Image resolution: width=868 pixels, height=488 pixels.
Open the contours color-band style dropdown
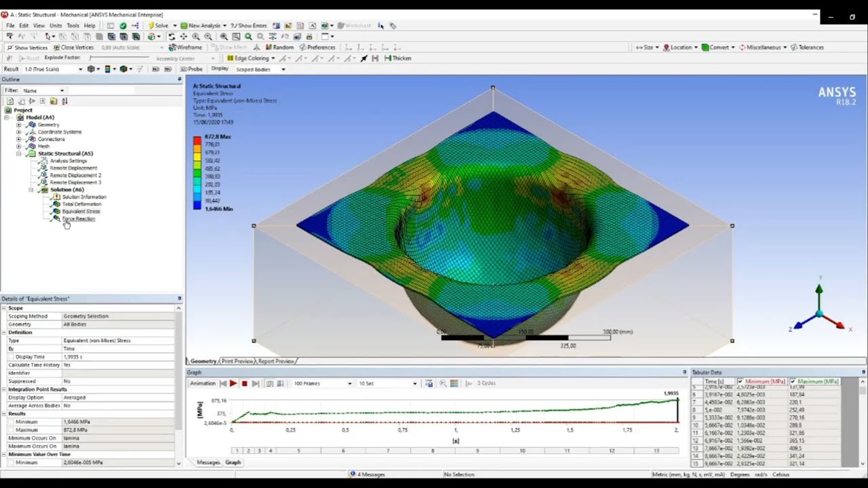click(111, 69)
